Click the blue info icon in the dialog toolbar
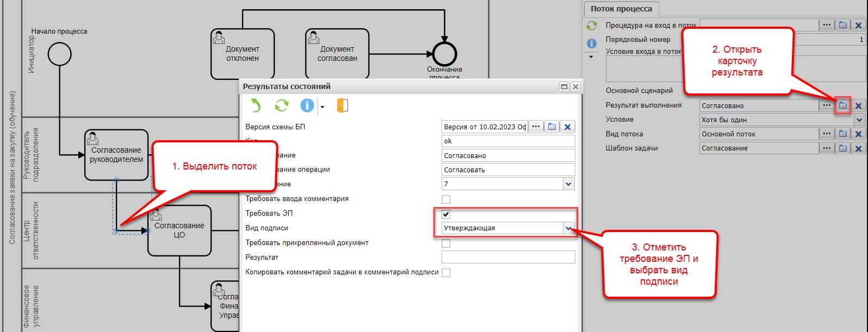This screenshot has height=332, width=868. coord(307,105)
